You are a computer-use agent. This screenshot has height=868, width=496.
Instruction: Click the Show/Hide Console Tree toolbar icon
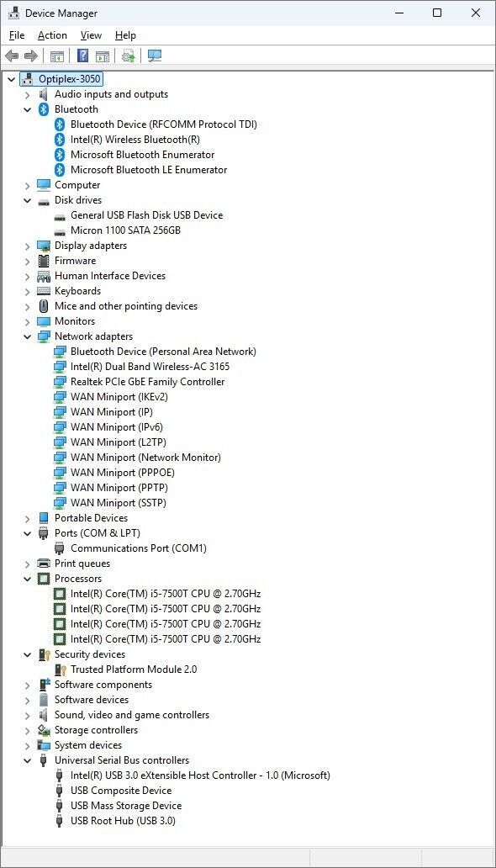(57, 56)
